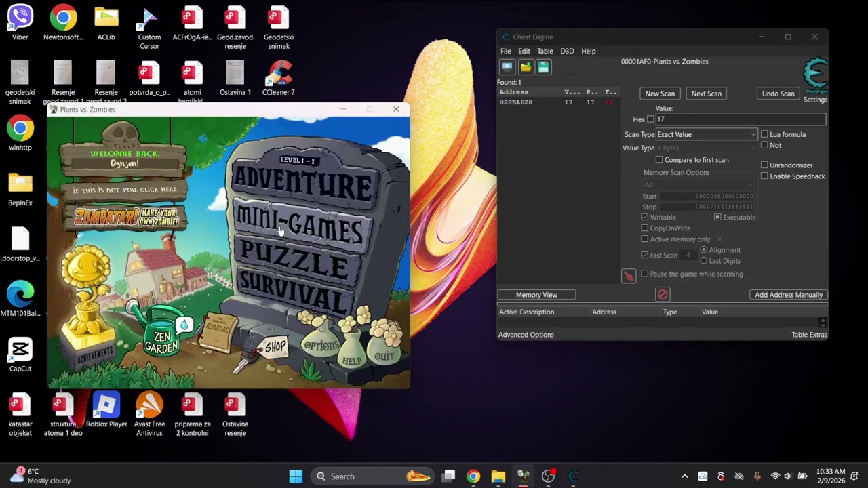Tick Pause the game while scanning
Image resolution: width=868 pixels, height=488 pixels.
coord(645,274)
